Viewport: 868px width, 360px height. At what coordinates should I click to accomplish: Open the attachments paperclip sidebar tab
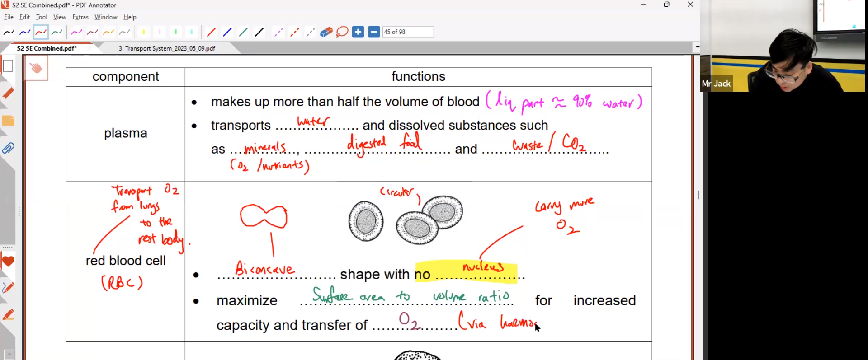pos(8,148)
